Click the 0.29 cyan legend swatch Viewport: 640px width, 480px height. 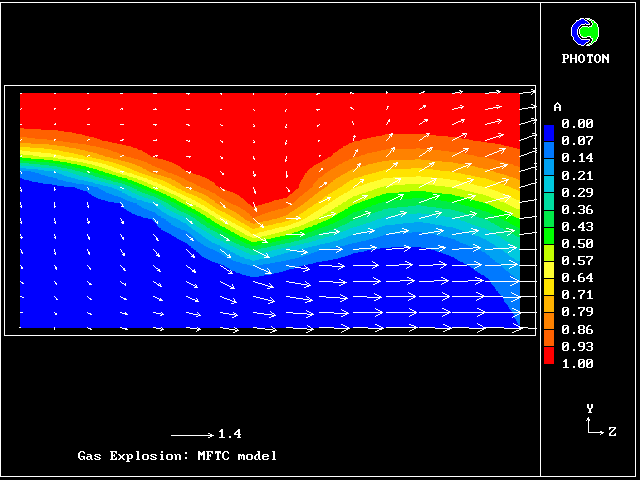(x=549, y=191)
